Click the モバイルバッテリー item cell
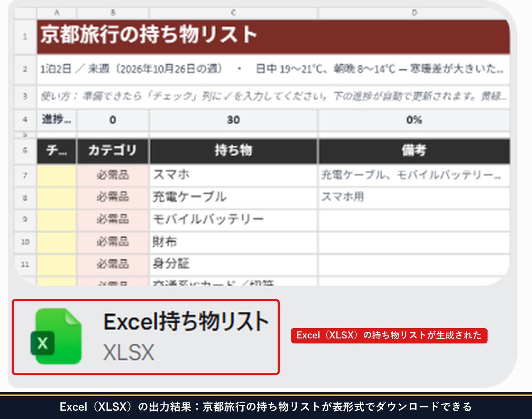532x419 pixels. pos(234,220)
